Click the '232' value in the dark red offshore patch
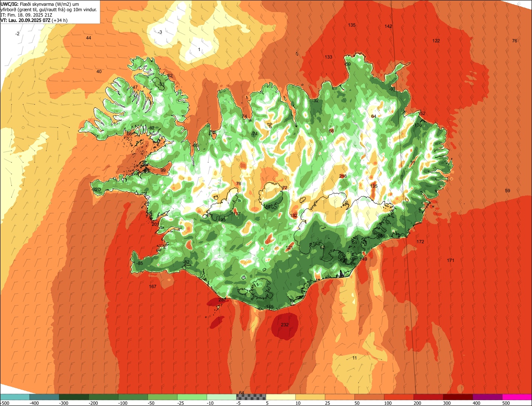Image resolution: width=532 pixels, height=406 pixels. (285, 325)
